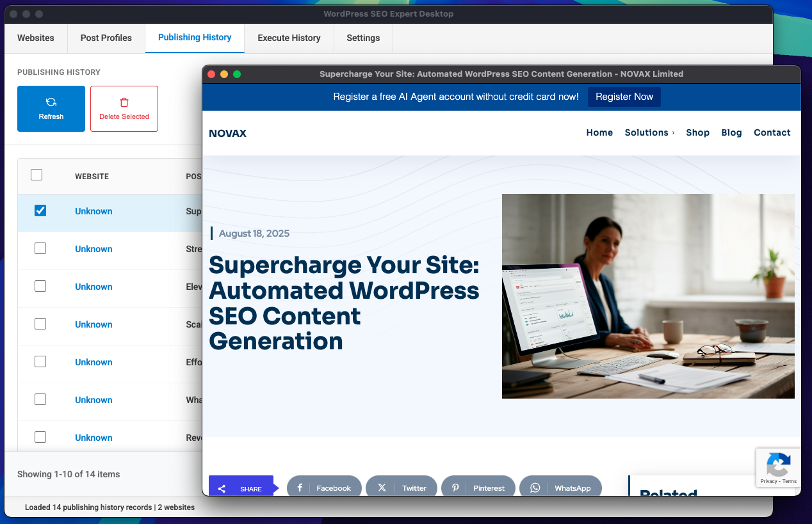Viewport: 812px width, 524px height.
Task: Check the checkbox in the 'Stre' row
Action: [x=40, y=248]
